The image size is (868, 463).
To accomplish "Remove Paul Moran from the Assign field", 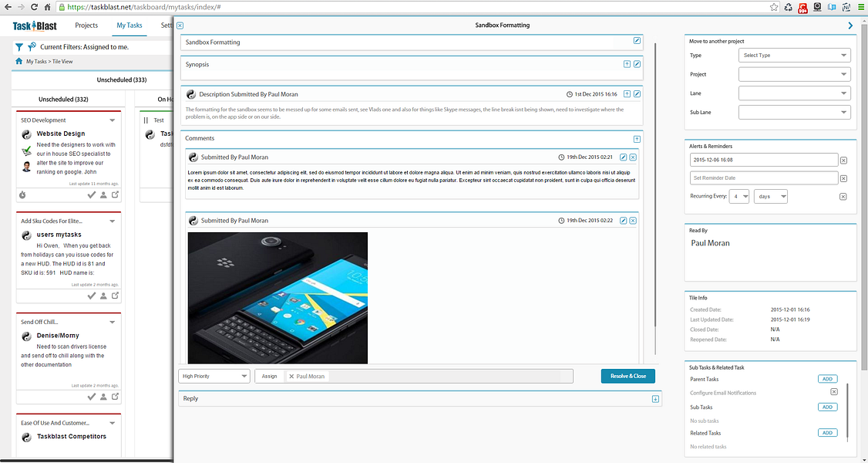I will pos(291,377).
